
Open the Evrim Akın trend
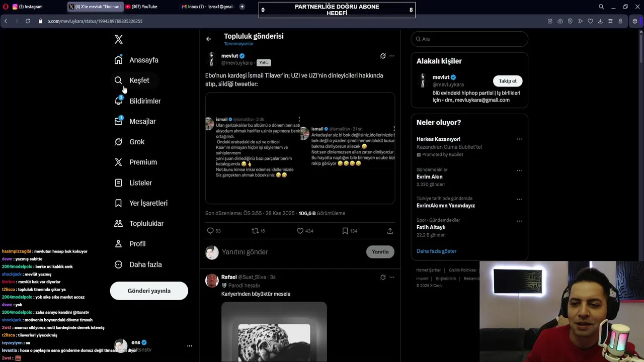[430, 177]
